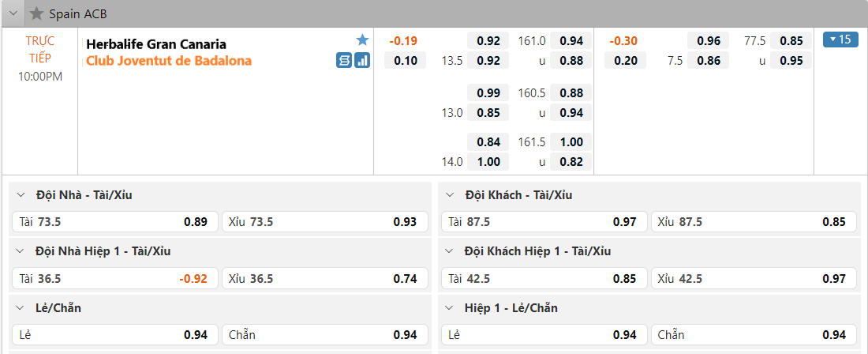This screenshot has height=354, width=868.
Task: Select the -0.19 moneyline odds
Action: [404, 41]
